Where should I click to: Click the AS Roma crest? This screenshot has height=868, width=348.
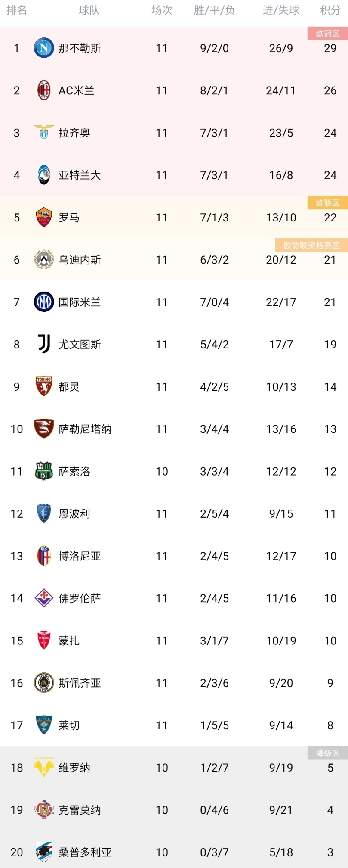[x=44, y=217]
